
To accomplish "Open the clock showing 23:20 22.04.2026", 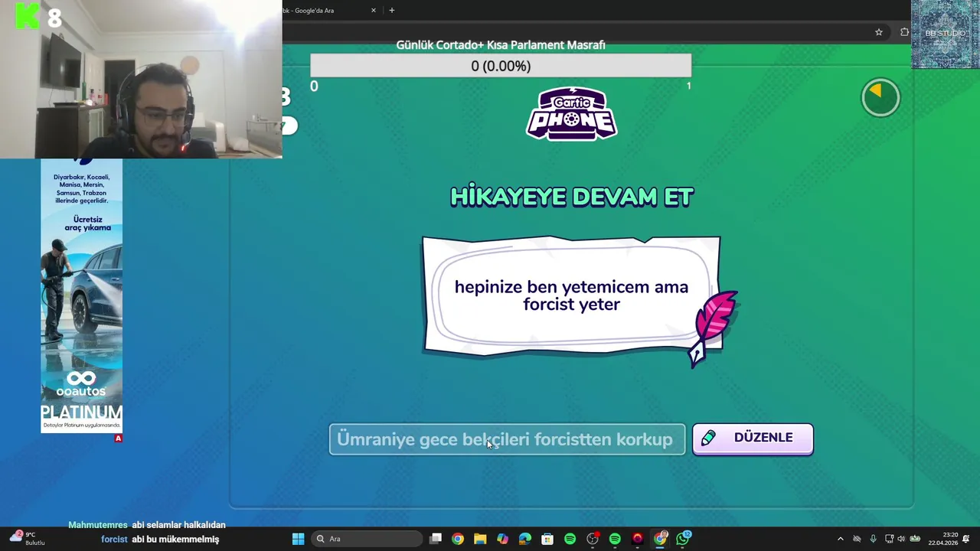I will [x=942, y=539].
